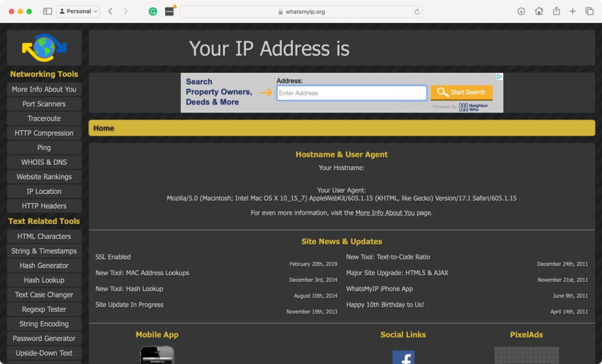Open the Share menu

(556, 11)
